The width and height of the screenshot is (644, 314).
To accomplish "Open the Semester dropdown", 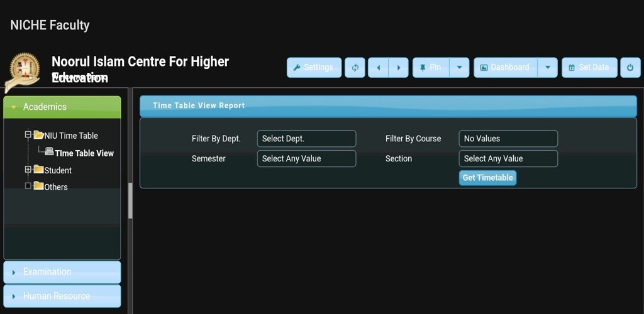I will click(x=306, y=159).
